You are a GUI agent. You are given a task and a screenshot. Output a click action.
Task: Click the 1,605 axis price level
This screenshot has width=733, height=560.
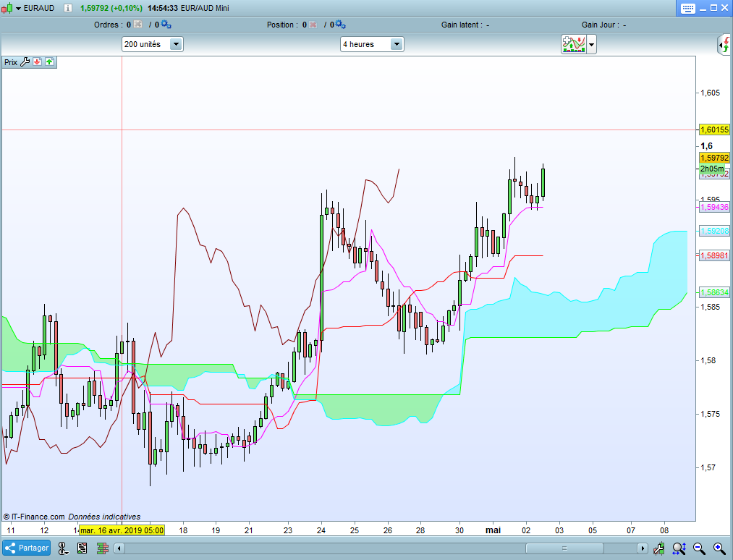pyautogui.click(x=711, y=93)
